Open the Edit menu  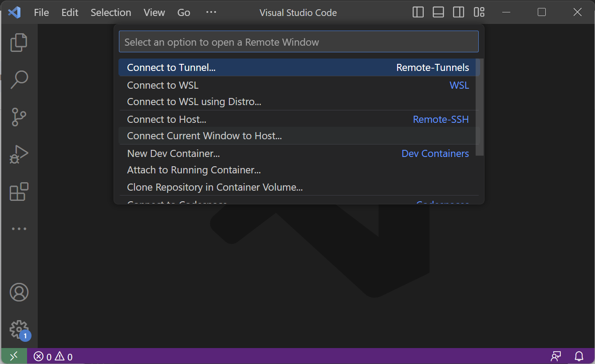[70, 12]
